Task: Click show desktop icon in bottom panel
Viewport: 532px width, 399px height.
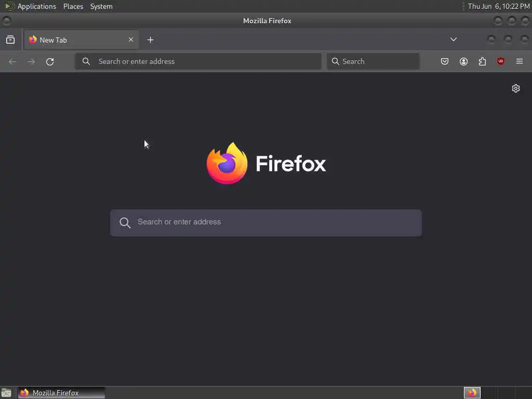Action: [x=6, y=393]
